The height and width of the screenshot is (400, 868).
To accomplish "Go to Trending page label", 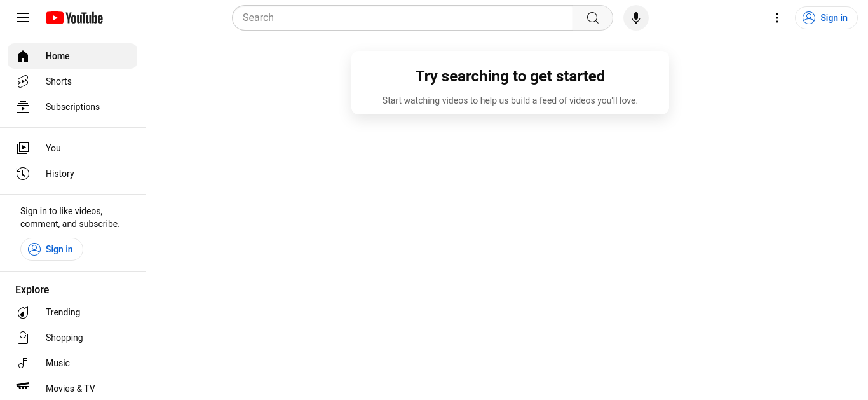I will click(63, 312).
